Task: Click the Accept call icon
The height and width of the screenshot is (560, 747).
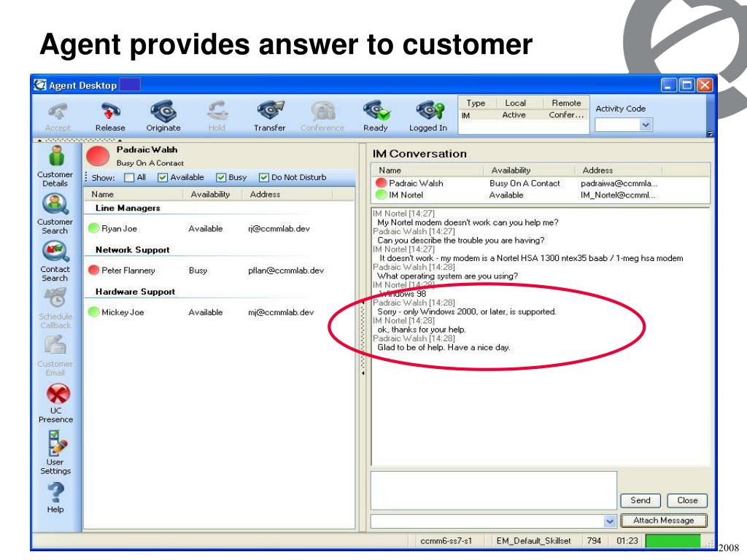Action: click(58, 112)
